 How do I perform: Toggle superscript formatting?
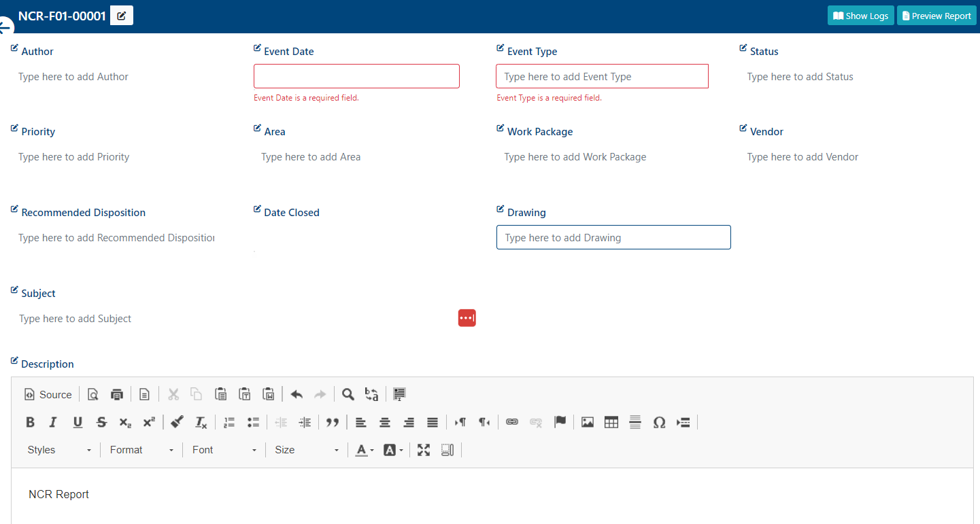tap(149, 422)
